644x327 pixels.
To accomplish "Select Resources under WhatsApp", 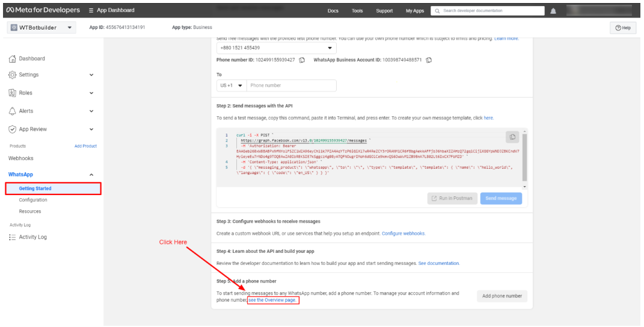I will click(30, 211).
